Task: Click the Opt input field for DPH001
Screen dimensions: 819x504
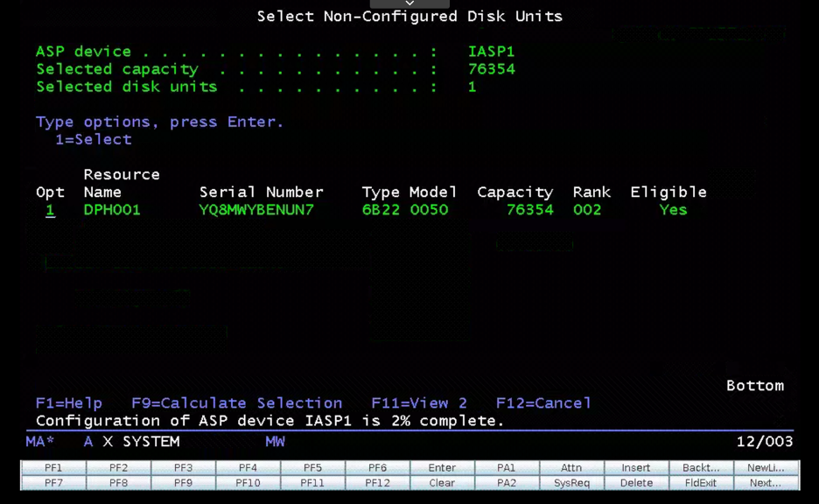Action: point(50,210)
